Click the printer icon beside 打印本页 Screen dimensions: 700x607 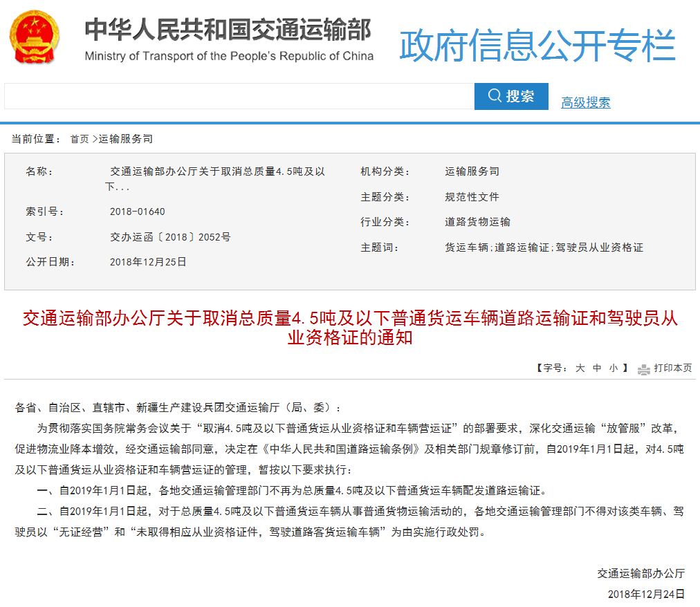pos(643,369)
